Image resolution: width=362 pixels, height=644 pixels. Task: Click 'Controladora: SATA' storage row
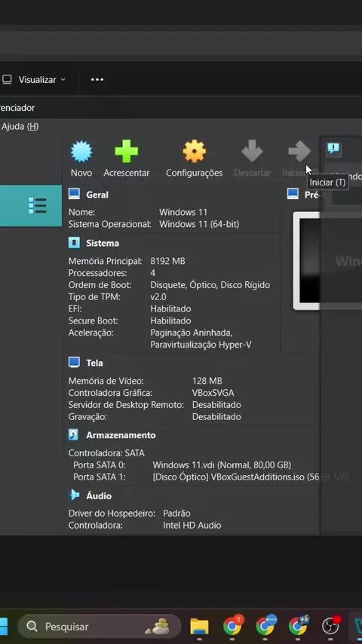(106, 453)
